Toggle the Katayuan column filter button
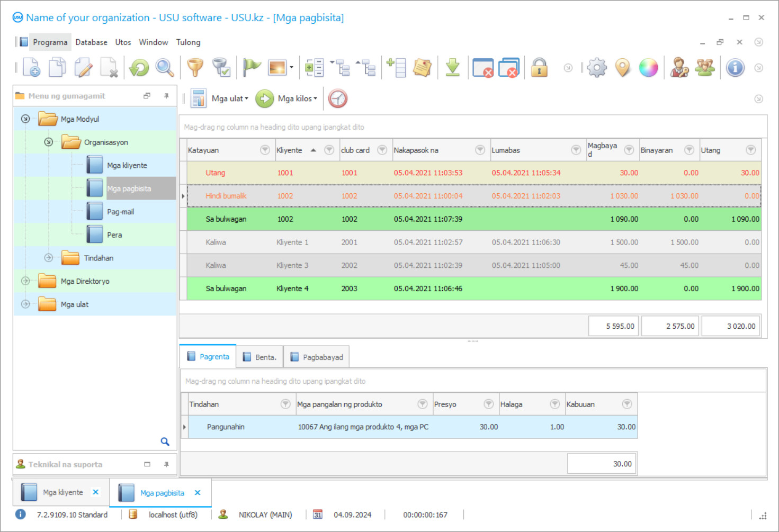779x532 pixels. click(265, 150)
